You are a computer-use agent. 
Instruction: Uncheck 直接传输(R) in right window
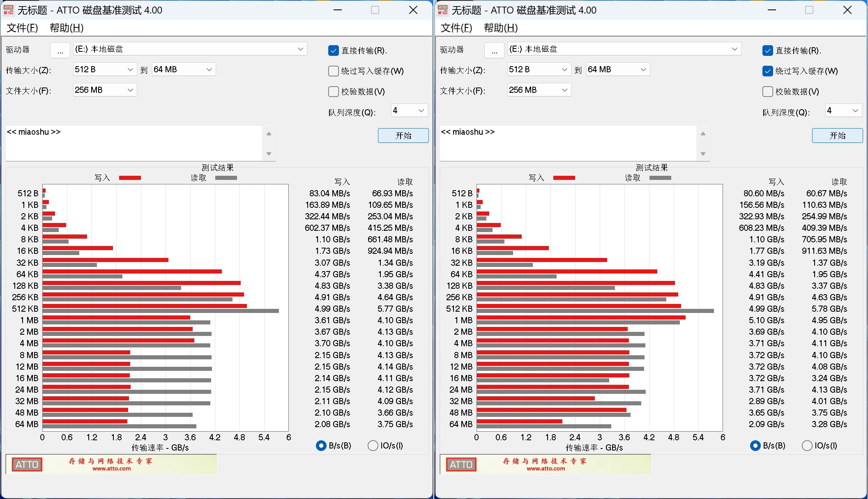pyautogui.click(x=767, y=51)
